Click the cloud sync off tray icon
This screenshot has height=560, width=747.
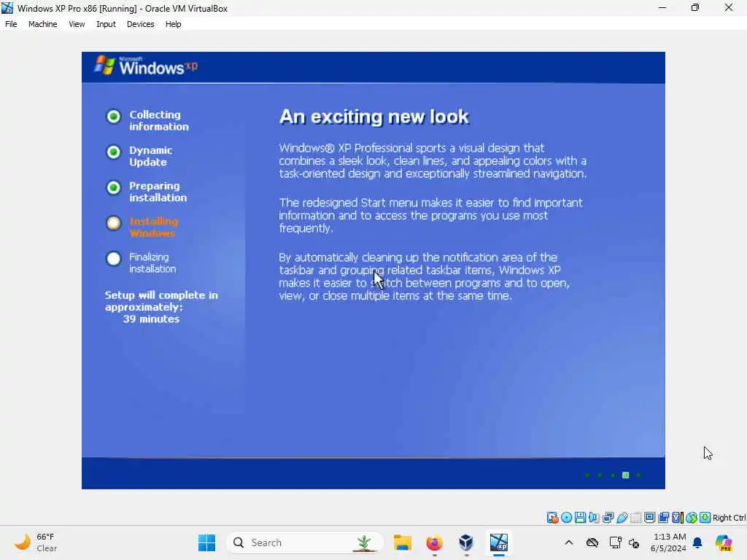[592, 542]
